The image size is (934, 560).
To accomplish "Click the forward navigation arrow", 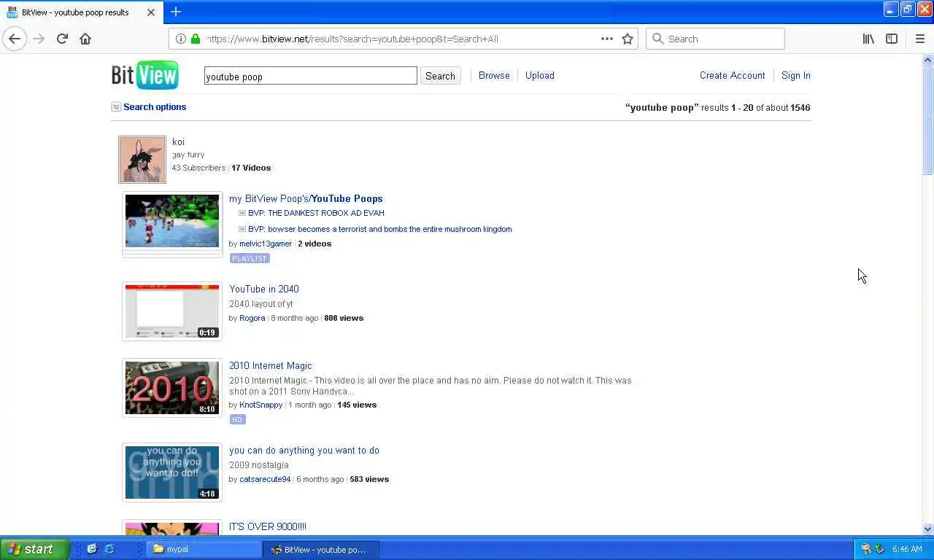I will pyautogui.click(x=39, y=39).
